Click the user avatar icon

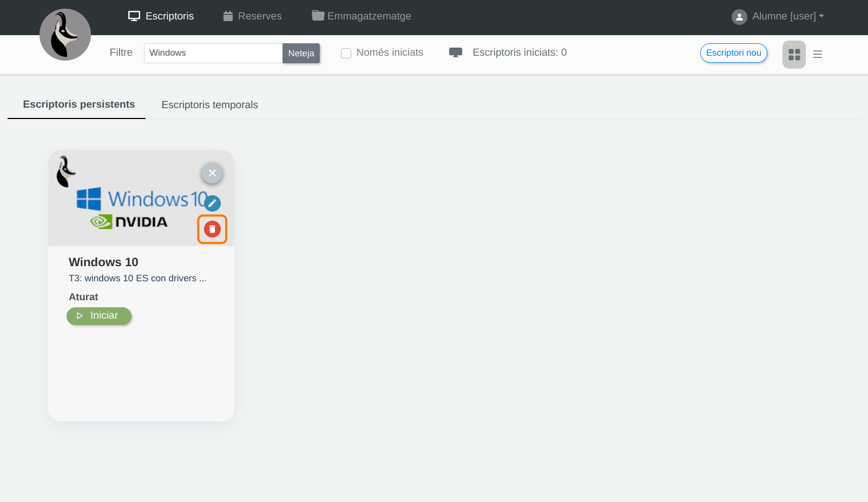[x=739, y=17]
